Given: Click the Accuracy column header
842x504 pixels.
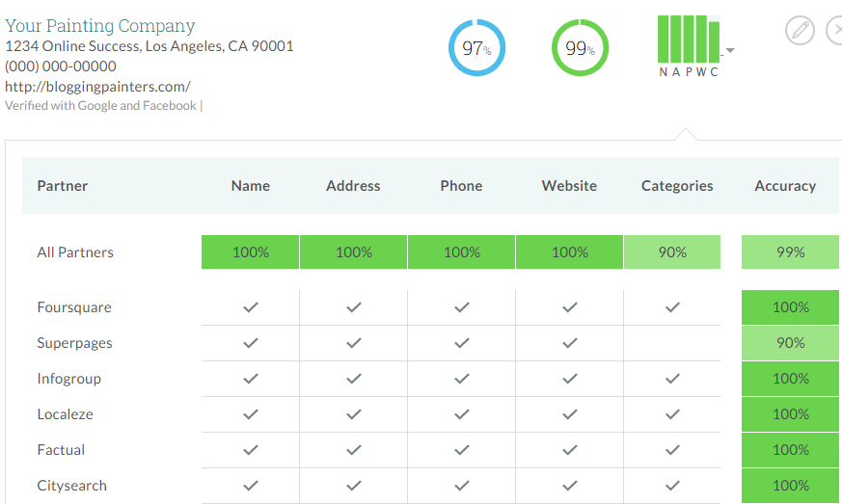Looking at the screenshot, I should [785, 186].
